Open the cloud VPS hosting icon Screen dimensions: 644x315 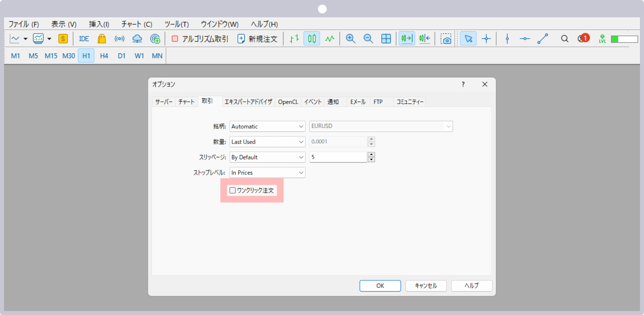click(x=137, y=39)
